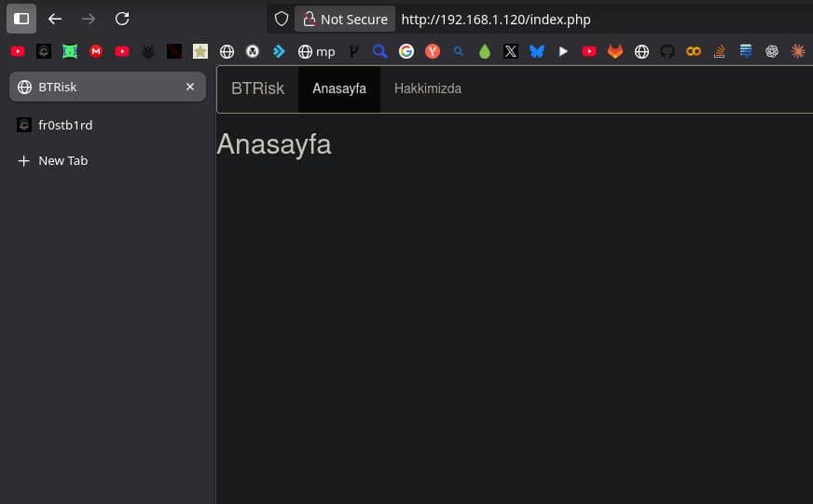Open the Hakkimizda page link
The height and width of the screenshot is (504, 813).
click(428, 89)
